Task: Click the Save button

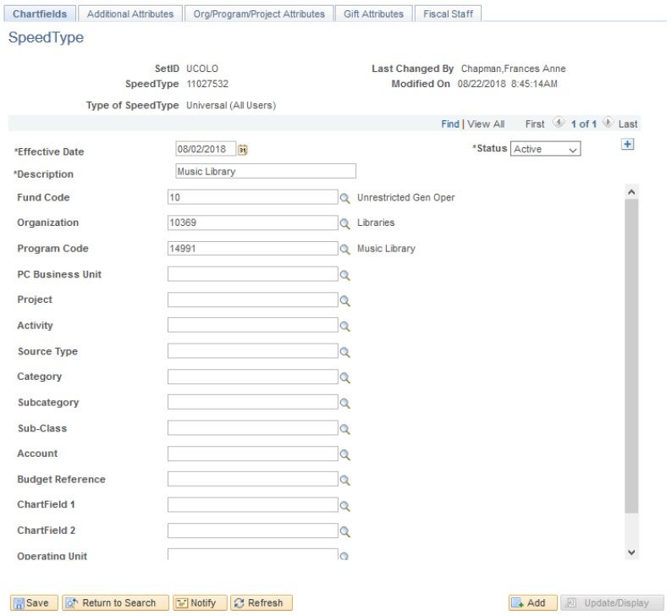Action: pos(34,602)
